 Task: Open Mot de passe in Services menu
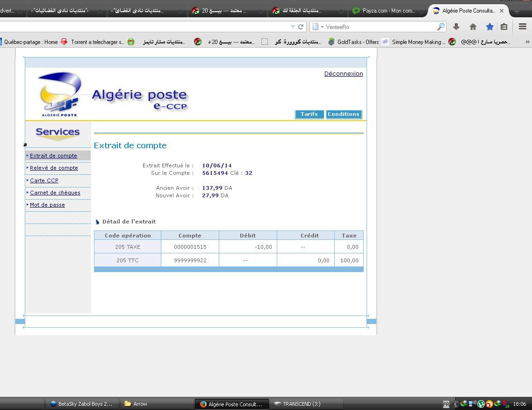47,205
